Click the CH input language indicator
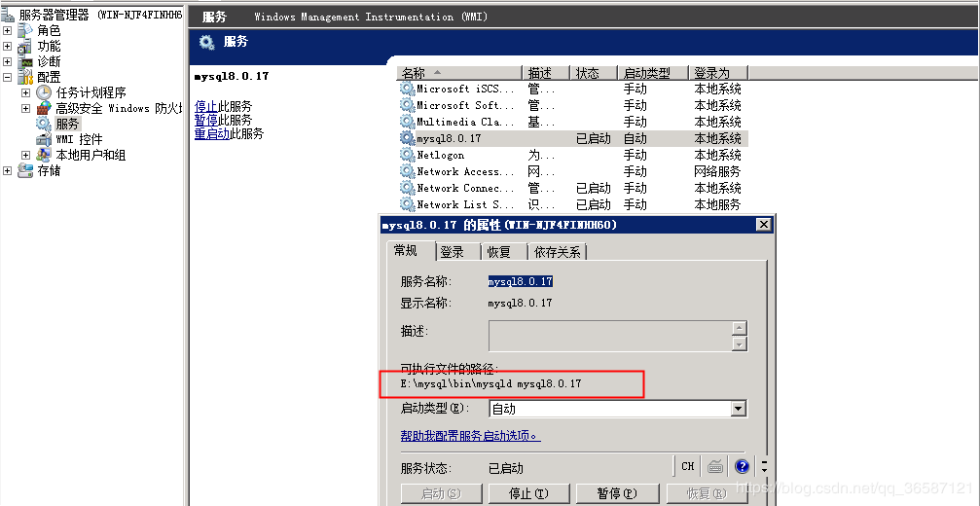Viewport: 980px width, 506px height. click(688, 466)
